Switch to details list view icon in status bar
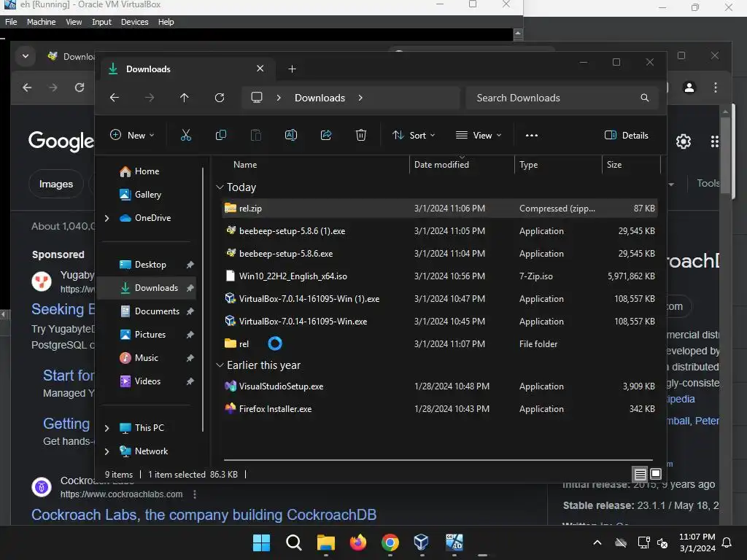The image size is (747, 560). pos(640,474)
